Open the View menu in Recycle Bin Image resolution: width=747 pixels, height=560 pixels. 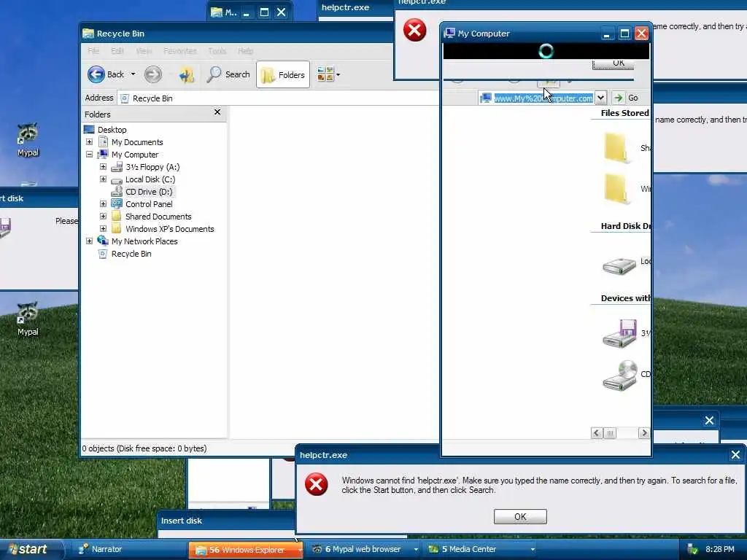(x=144, y=51)
